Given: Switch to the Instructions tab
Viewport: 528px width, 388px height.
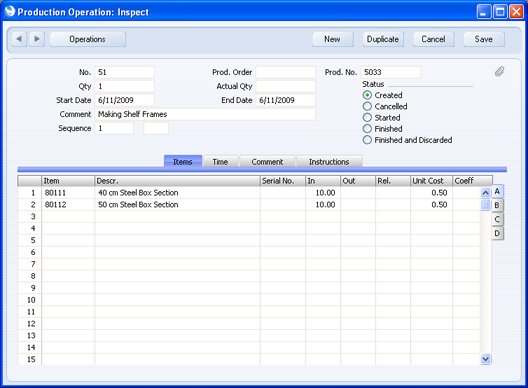Looking at the screenshot, I should 329,162.
